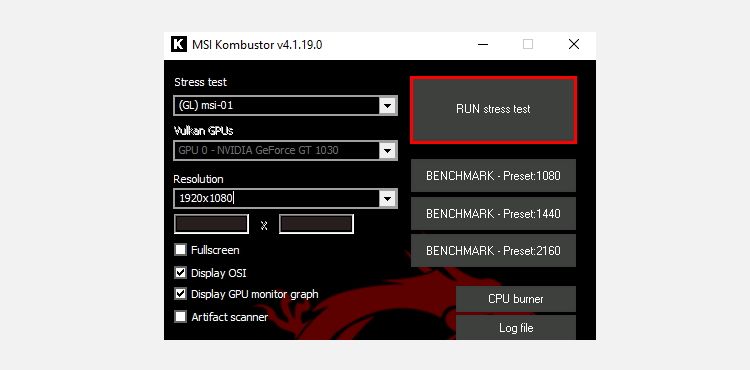
Task: Click the MSI Kombustor v4.1.19.0 title text
Action: [257, 44]
